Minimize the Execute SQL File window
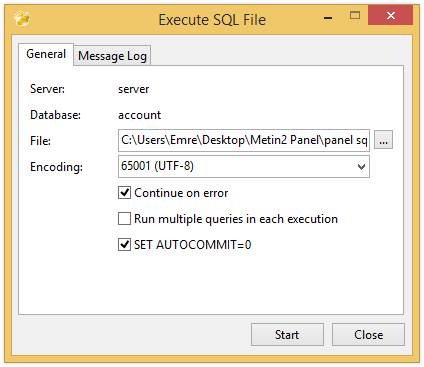Screen dimensions: 424x367 point(328,17)
